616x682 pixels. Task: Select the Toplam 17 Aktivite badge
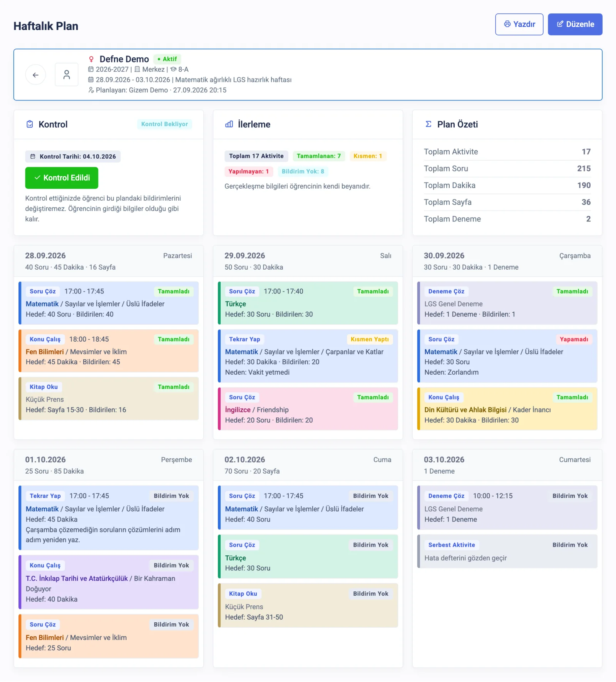(256, 156)
